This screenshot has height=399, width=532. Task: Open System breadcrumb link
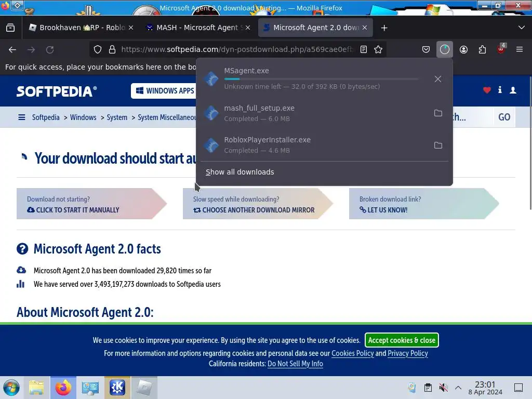117,117
